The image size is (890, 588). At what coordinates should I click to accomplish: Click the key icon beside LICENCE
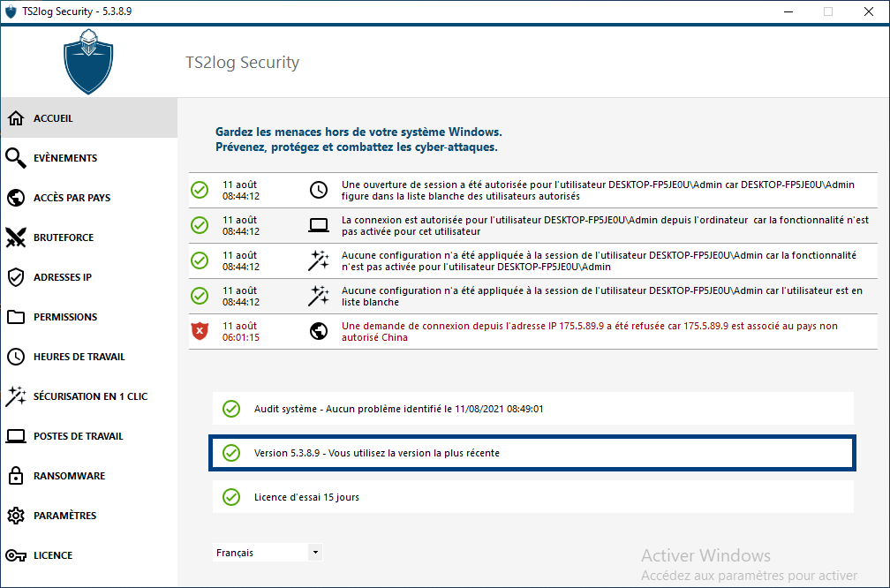tap(16, 555)
